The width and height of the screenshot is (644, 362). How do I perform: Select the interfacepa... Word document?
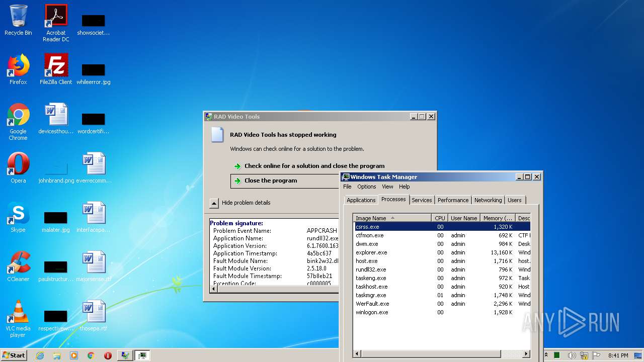pyautogui.click(x=94, y=217)
